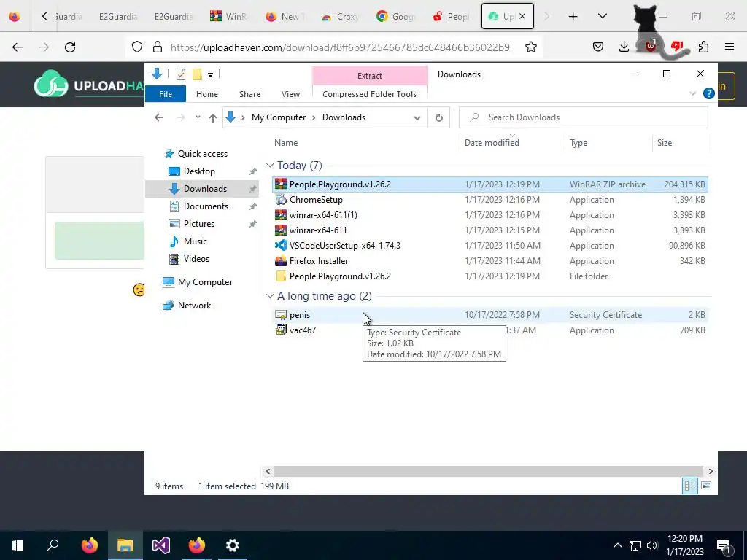Switch to the Share ribbon tab
The width and height of the screenshot is (747, 560).
pos(249,94)
